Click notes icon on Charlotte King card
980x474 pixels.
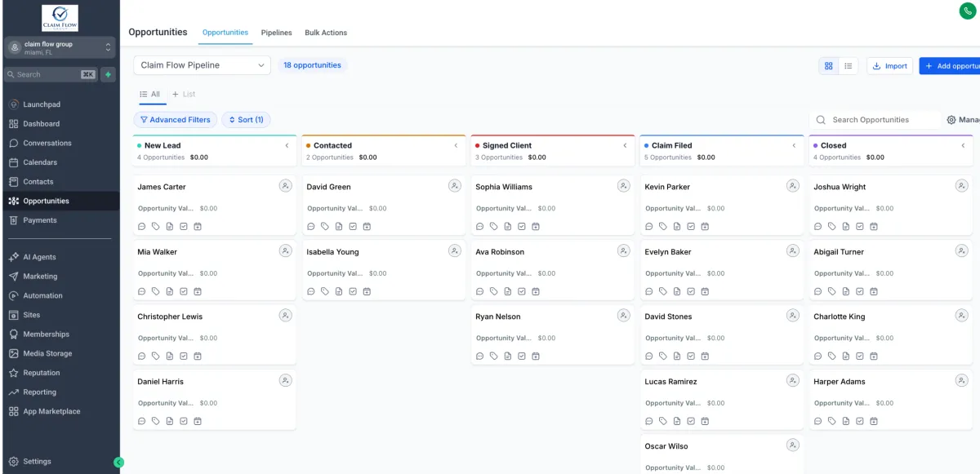coord(846,356)
